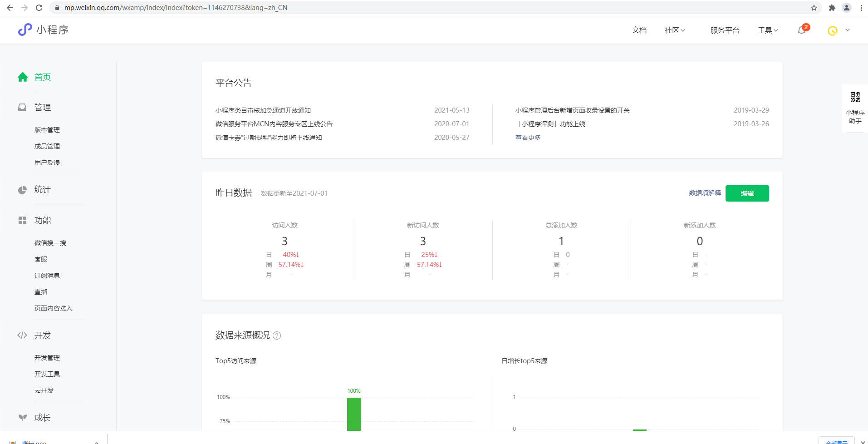Open 成员管理 in the sidebar
Screen dimensions: 868x444
click(47, 146)
